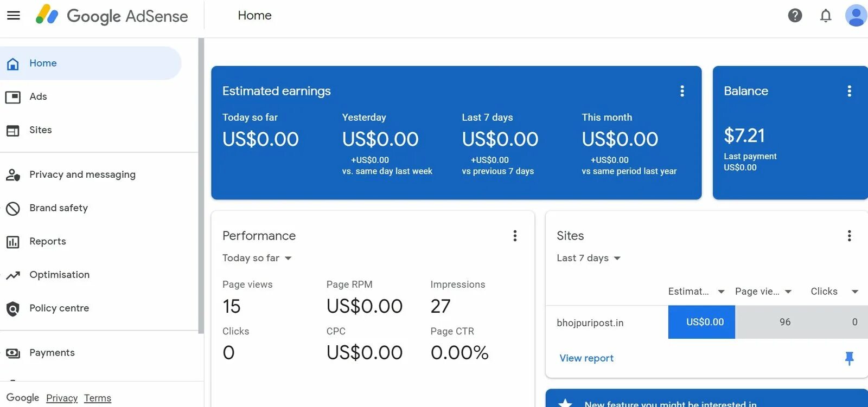Expand the Sites 'Last 7 days' dropdown
The image size is (868, 407).
tap(589, 259)
